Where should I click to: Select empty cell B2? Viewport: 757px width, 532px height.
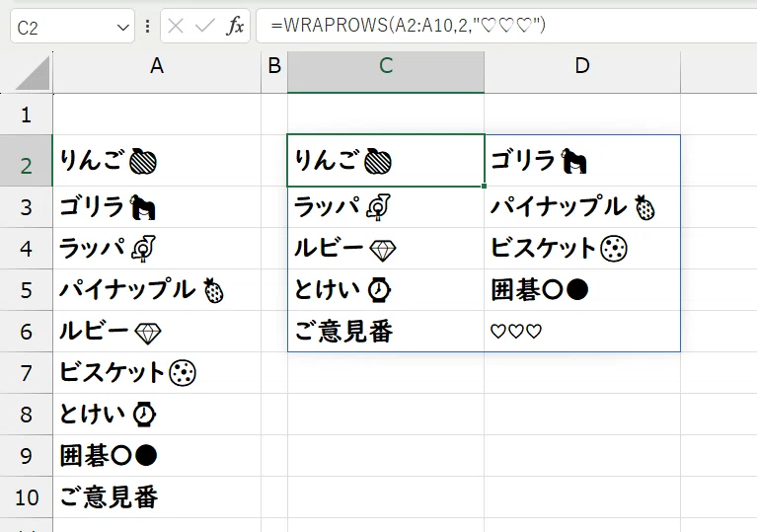point(274,161)
